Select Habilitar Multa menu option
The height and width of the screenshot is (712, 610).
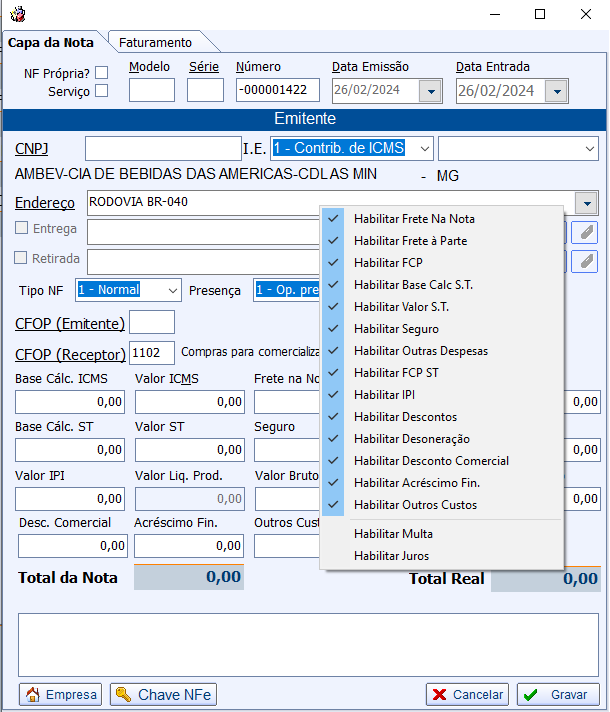coord(393,534)
